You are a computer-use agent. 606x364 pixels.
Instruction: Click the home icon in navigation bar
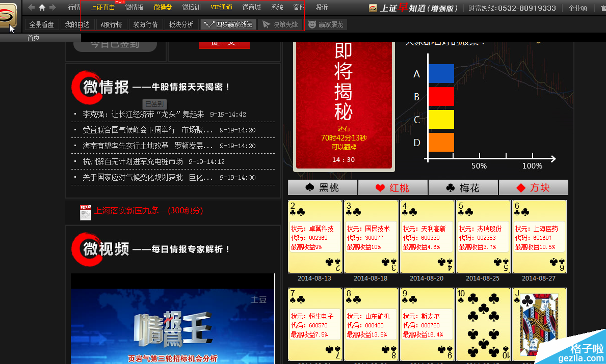[42, 8]
